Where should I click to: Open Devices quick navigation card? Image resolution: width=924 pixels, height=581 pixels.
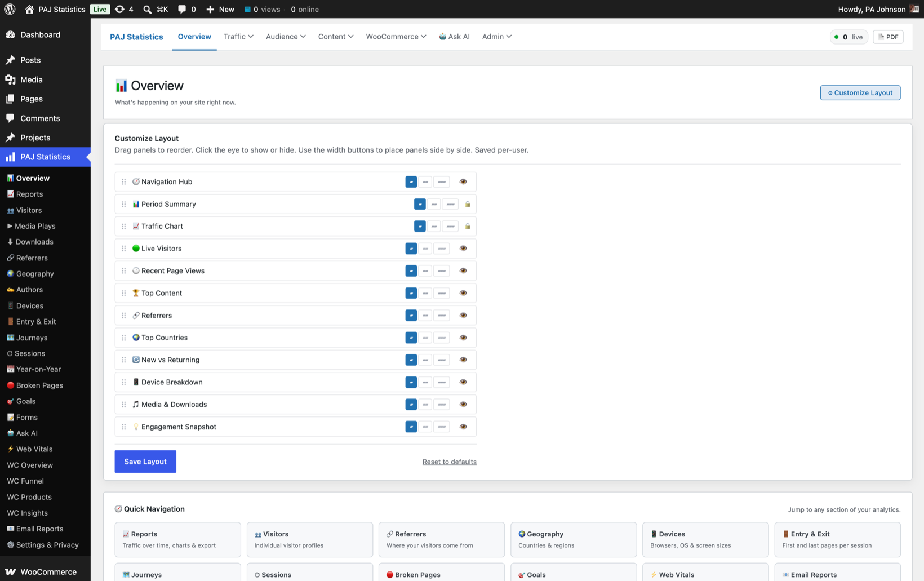[705, 539]
